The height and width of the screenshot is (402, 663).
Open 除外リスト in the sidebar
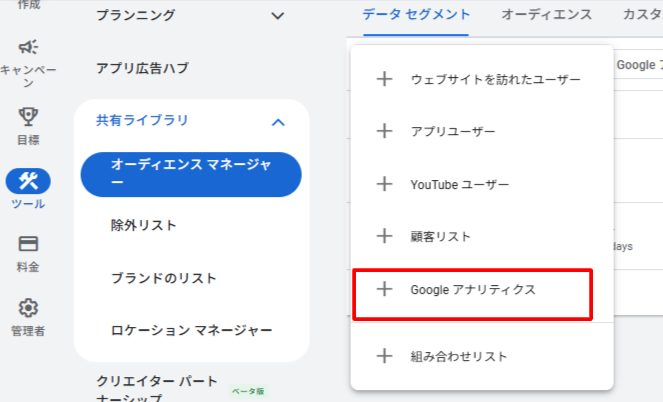pos(144,226)
